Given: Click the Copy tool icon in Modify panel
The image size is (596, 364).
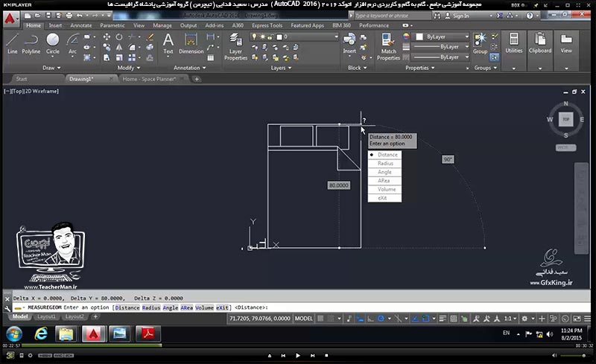Looking at the screenshot, I should 107,47.
